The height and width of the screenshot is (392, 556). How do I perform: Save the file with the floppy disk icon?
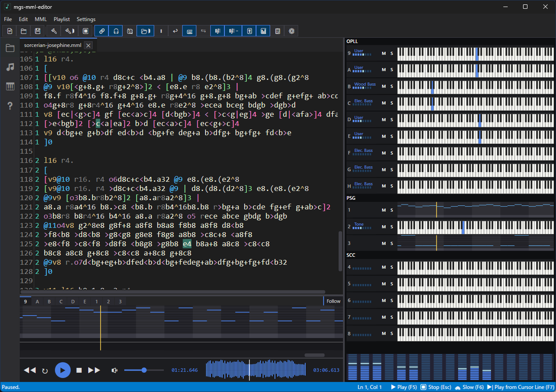coord(38,31)
